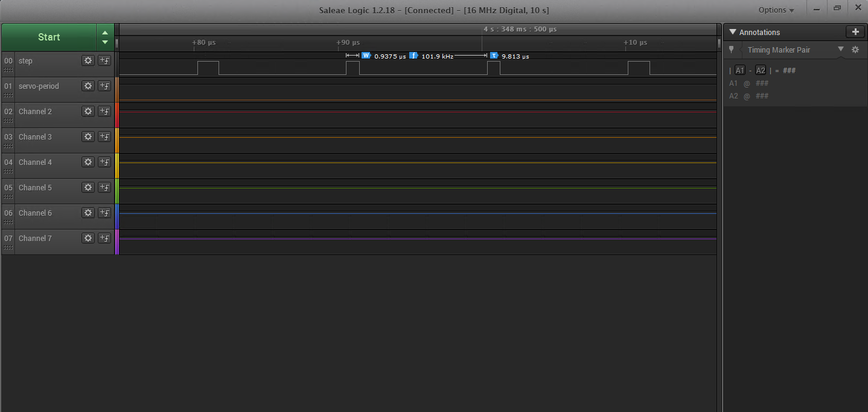Click the drag handle on step channel row
The image size is (868, 412).
click(8, 70)
